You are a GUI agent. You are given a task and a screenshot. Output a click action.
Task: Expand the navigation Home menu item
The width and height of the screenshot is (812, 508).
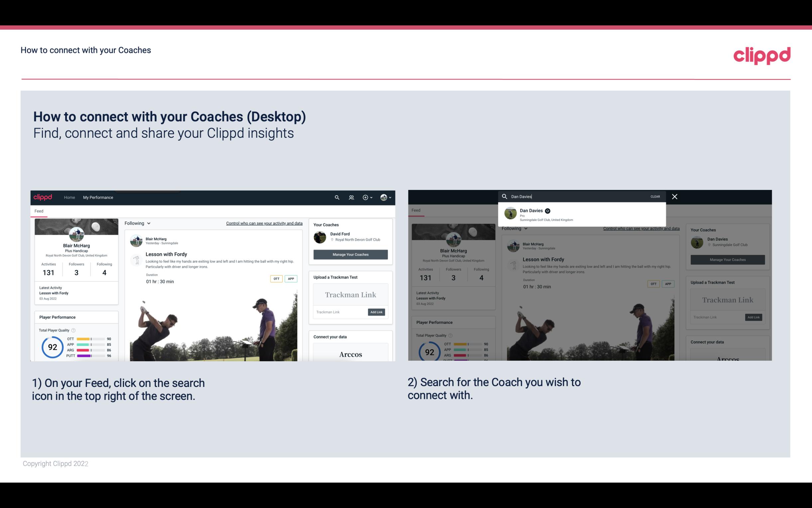click(69, 197)
